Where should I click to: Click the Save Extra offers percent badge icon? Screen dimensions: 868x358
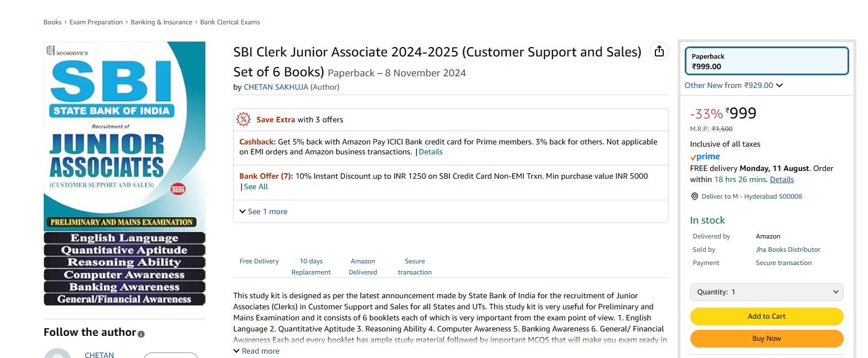(x=244, y=120)
